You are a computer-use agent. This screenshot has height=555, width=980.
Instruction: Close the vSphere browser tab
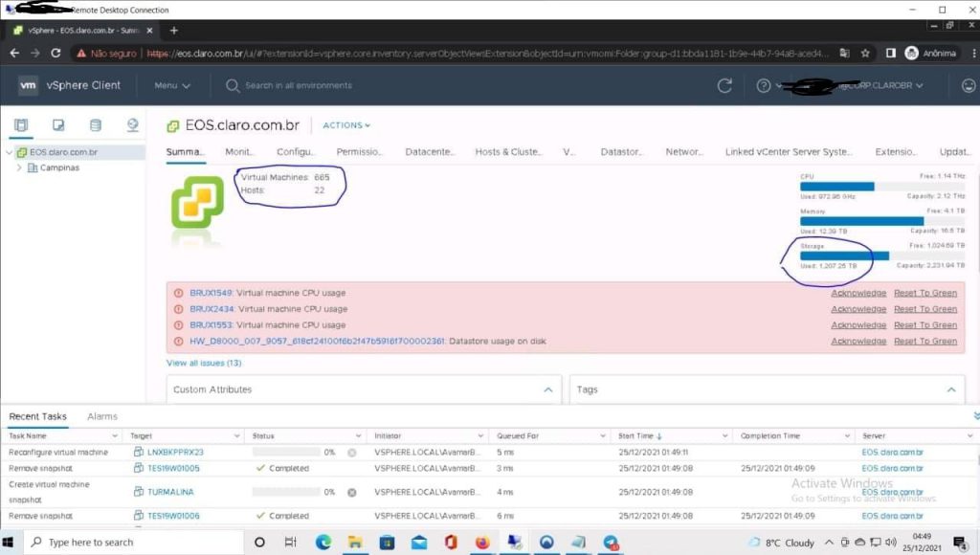tap(149, 31)
